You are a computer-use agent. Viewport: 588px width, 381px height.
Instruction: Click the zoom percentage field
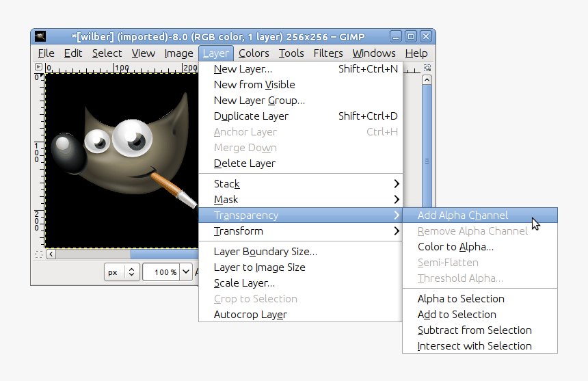pos(162,272)
